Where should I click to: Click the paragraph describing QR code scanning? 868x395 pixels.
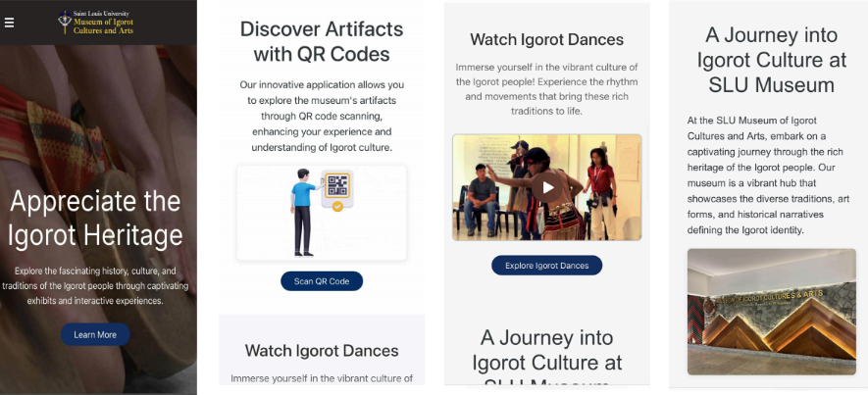point(322,117)
